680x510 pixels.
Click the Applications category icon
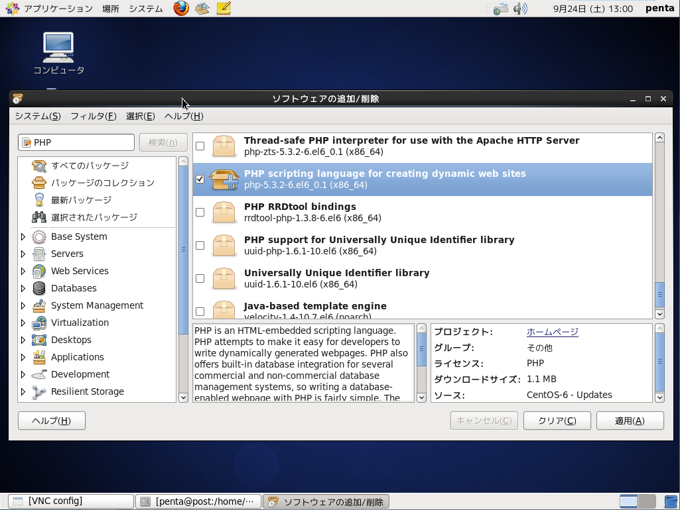[39, 357]
